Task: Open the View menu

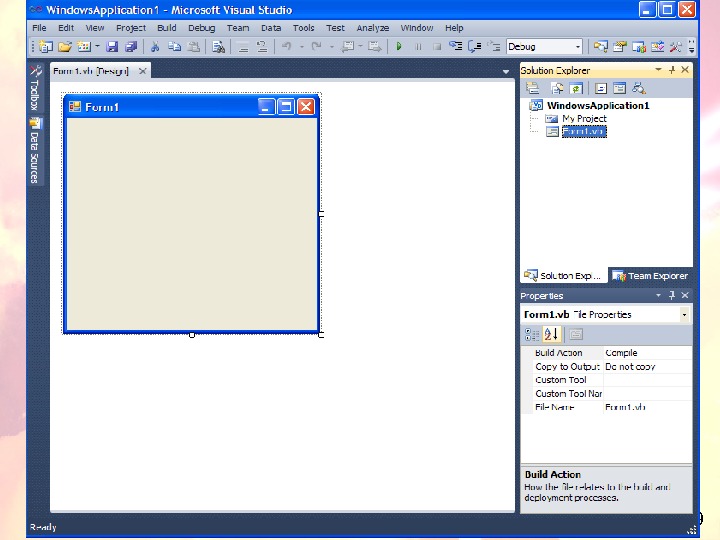Action: pos(95,28)
